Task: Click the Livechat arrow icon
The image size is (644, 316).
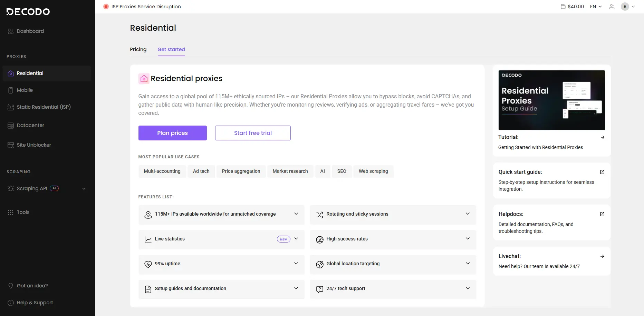Action: tap(602, 256)
